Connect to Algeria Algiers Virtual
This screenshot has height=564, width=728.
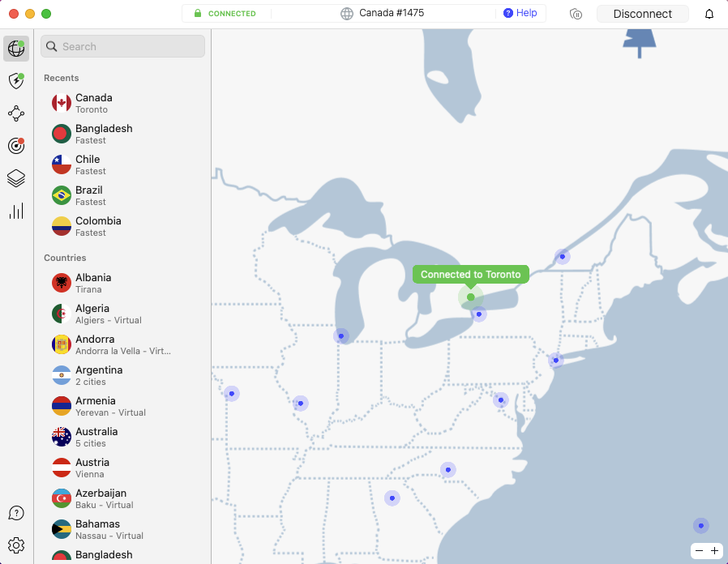[x=122, y=314]
